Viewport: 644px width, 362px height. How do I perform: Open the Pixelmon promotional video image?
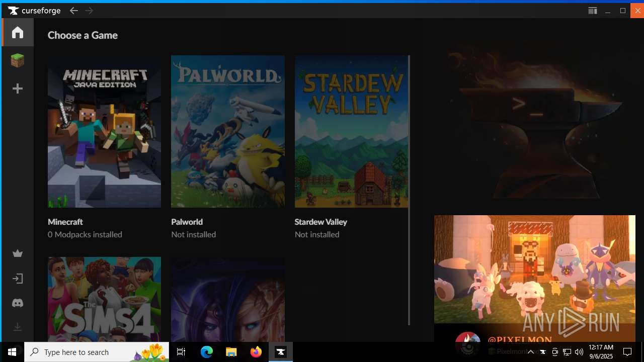pyautogui.click(x=535, y=269)
